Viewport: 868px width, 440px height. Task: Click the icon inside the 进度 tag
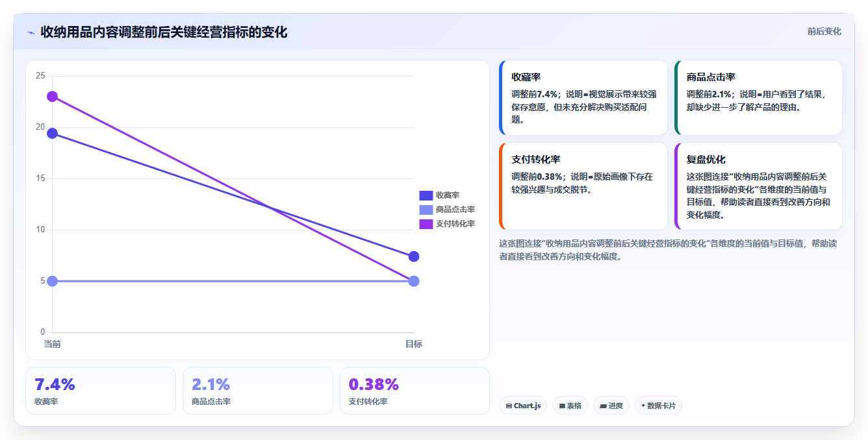(603, 406)
